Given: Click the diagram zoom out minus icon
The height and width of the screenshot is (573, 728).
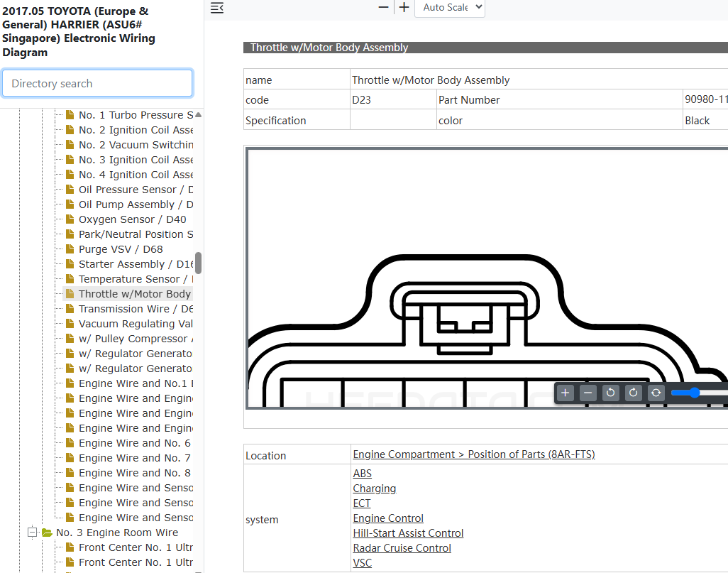Looking at the screenshot, I should pyautogui.click(x=588, y=393).
